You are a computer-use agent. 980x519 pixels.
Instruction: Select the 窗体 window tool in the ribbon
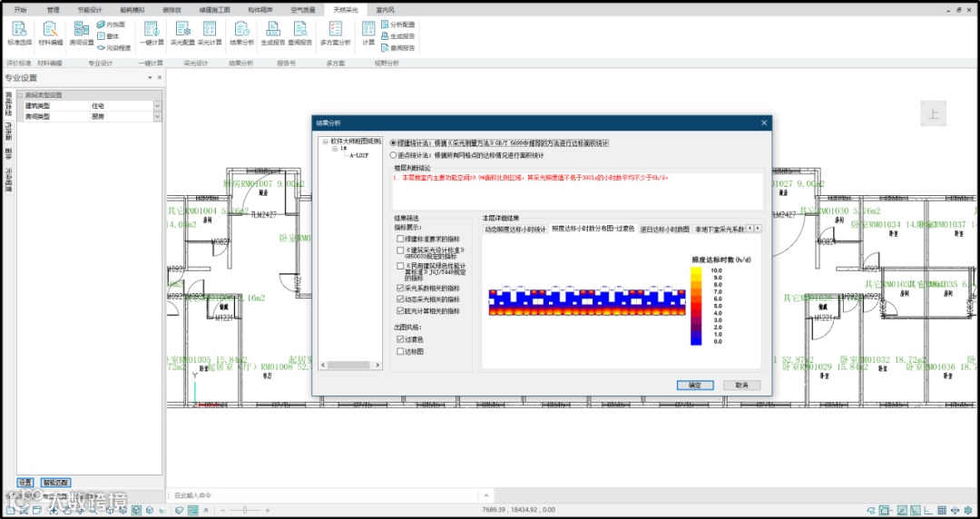pyautogui.click(x=109, y=36)
